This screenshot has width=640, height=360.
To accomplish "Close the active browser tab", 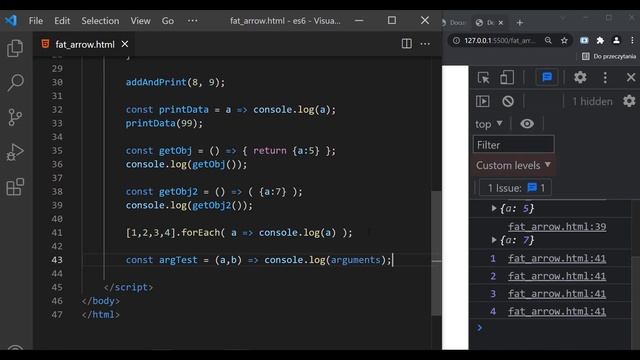I will pyautogui.click(x=501, y=23).
